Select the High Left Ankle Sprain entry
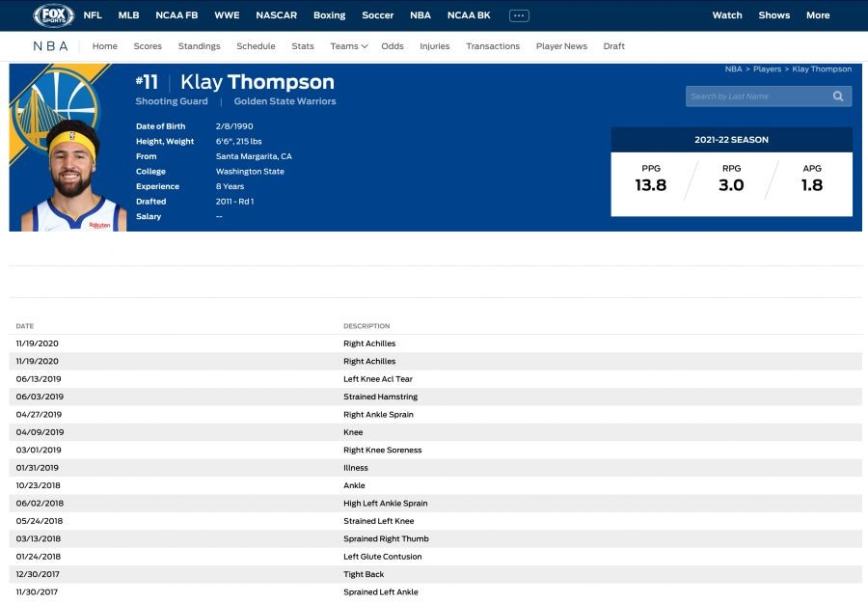The image size is (868, 603). coord(385,504)
